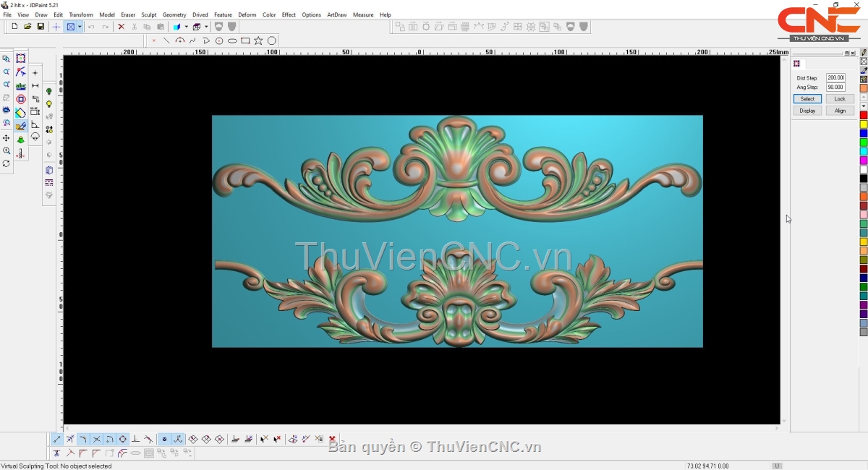Toggle intersection snap in bottom toolbar
The width and height of the screenshot is (868, 470).
click(96, 439)
